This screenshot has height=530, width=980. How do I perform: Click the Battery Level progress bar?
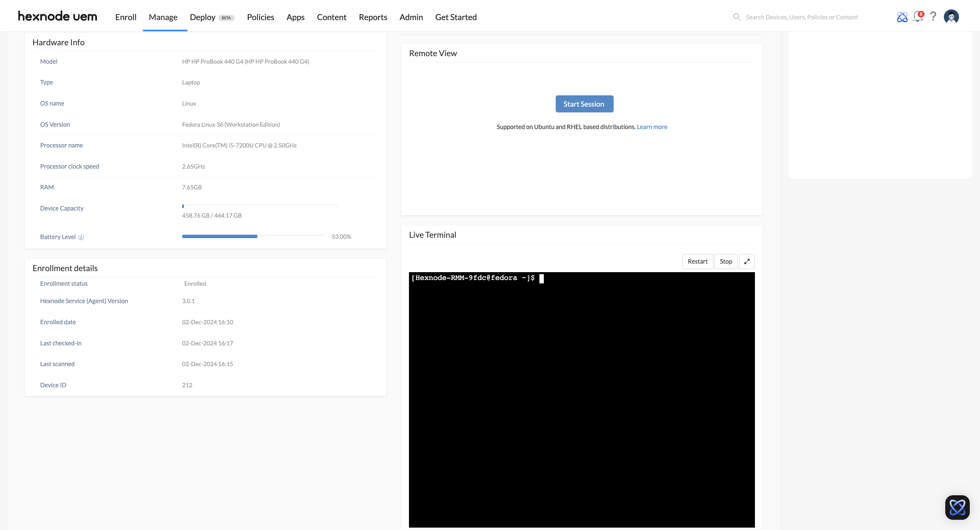pyautogui.click(x=253, y=236)
